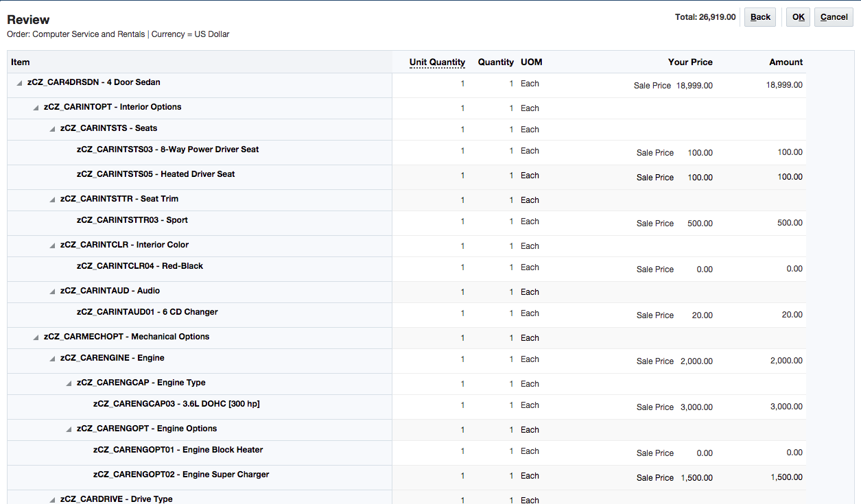Image resolution: width=861 pixels, height=504 pixels.
Task: Collapse the Audio node
Action: click(52, 291)
